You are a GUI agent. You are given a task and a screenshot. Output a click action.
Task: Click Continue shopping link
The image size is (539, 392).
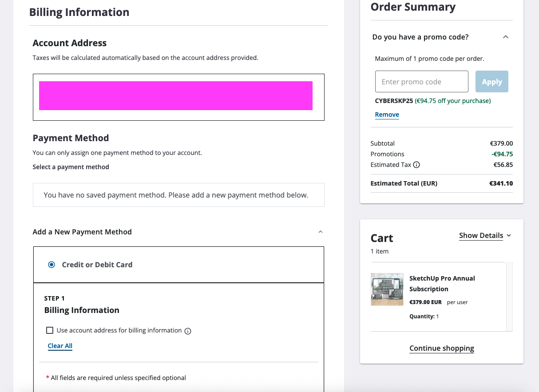(441, 348)
